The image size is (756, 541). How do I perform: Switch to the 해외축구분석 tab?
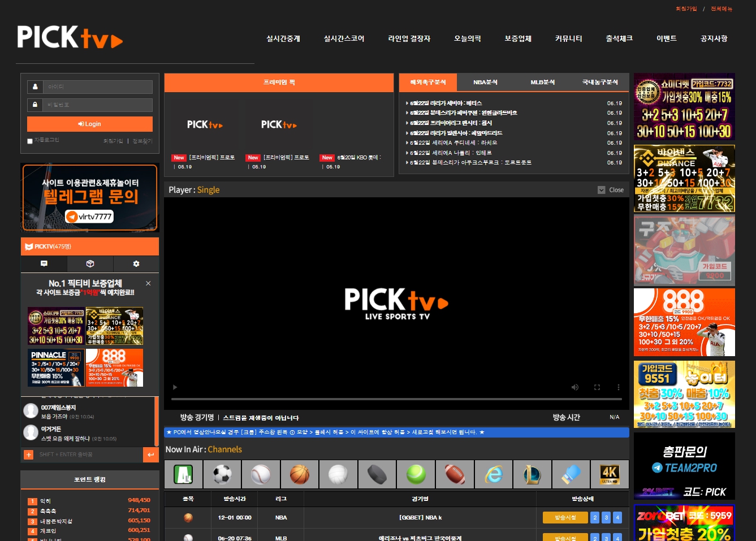click(428, 82)
